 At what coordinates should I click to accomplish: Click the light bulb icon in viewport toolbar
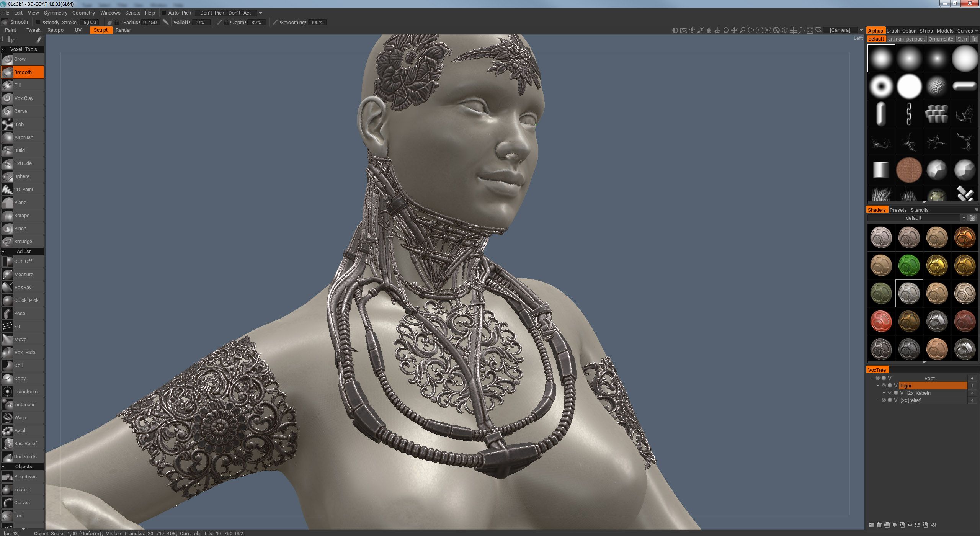coord(692,30)
